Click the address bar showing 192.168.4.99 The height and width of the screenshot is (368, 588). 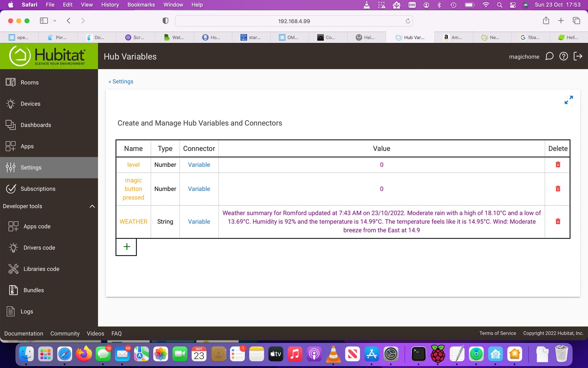point(293,21)
